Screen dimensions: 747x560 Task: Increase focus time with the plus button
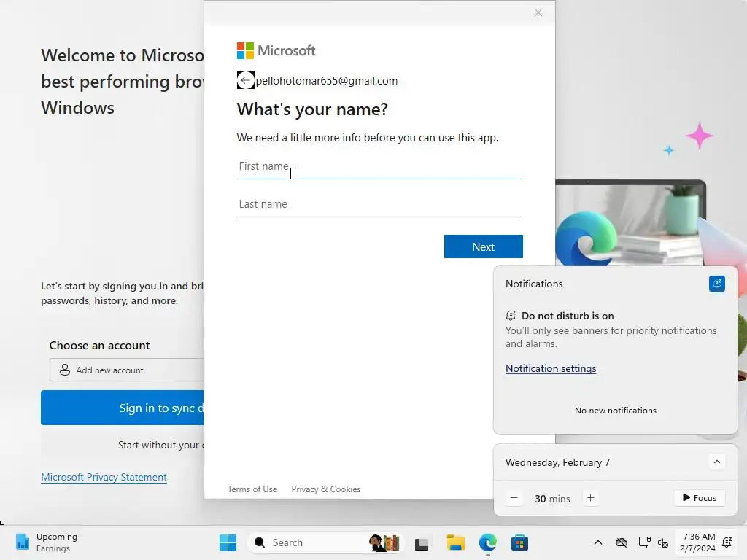tap(590, 498)
